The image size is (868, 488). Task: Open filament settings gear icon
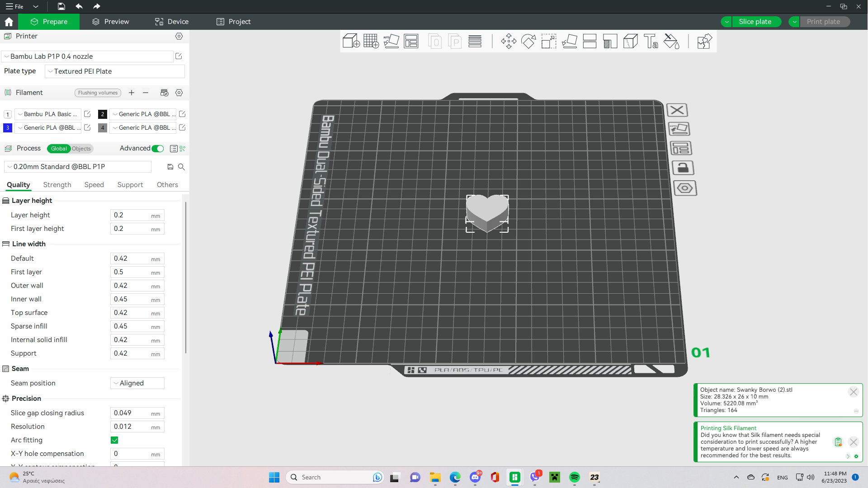179,93
